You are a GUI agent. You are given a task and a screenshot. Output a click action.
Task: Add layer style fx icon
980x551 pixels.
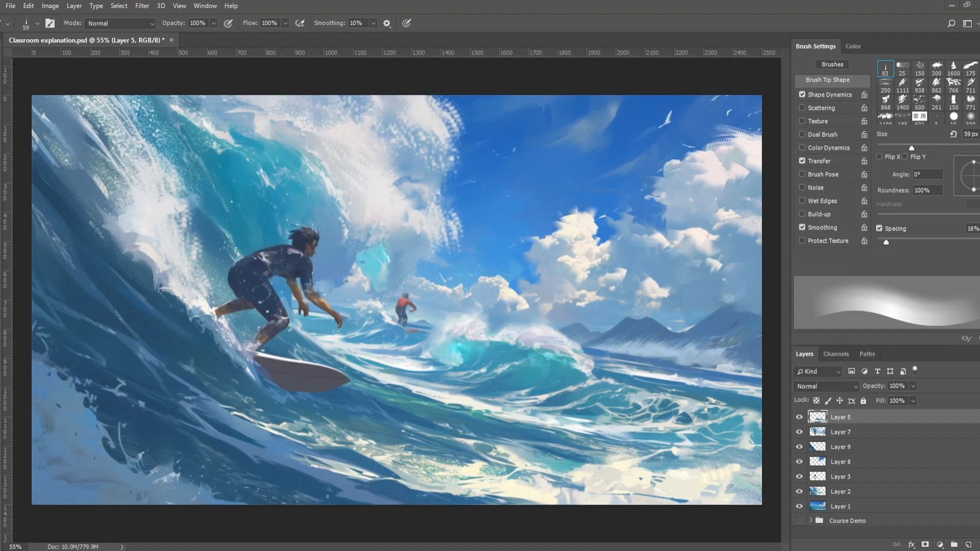[x=912, y=544]
